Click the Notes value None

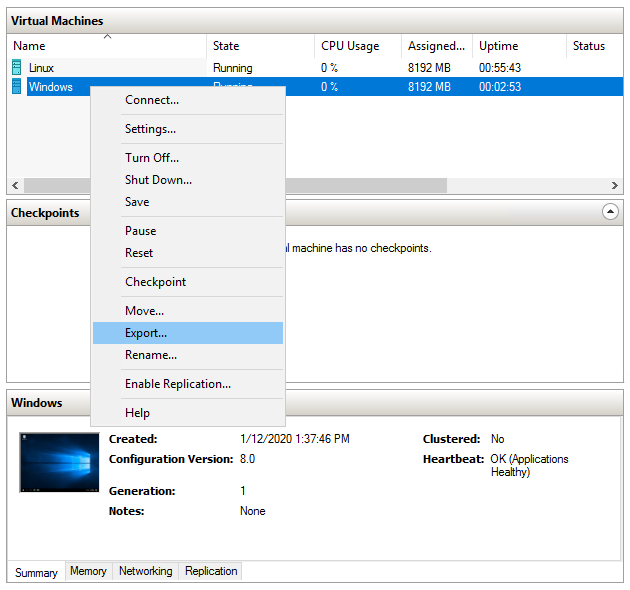click(253, 511)
